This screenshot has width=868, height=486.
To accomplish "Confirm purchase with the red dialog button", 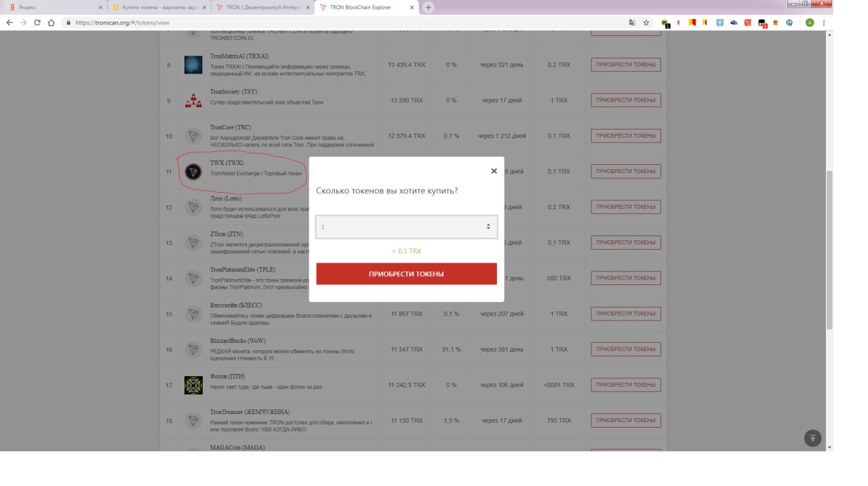I will (406, 274).
